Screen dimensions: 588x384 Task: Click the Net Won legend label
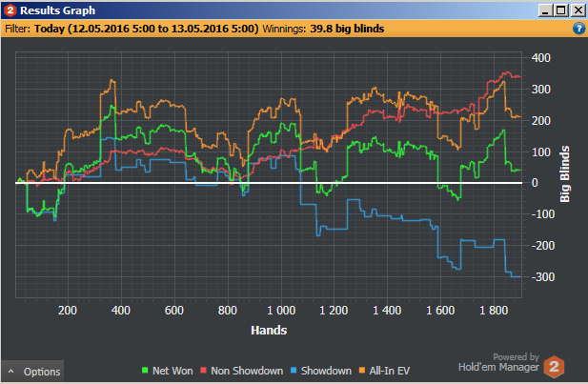click(172, 371)
